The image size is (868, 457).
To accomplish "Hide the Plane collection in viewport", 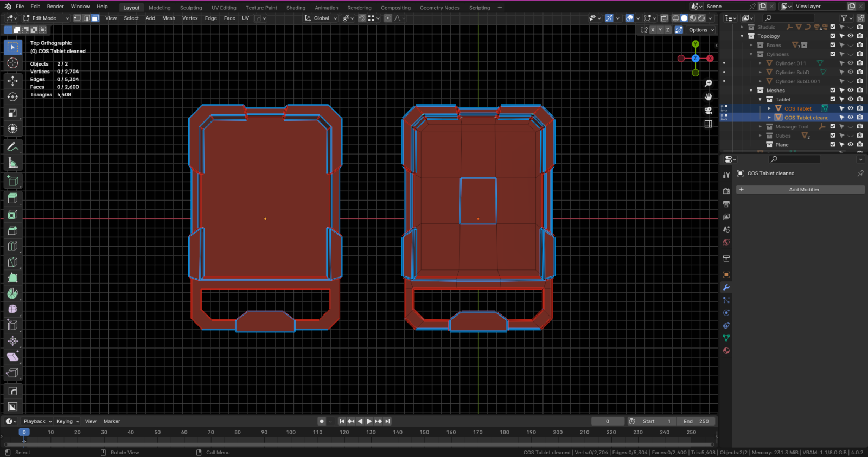I will (850, 145).
